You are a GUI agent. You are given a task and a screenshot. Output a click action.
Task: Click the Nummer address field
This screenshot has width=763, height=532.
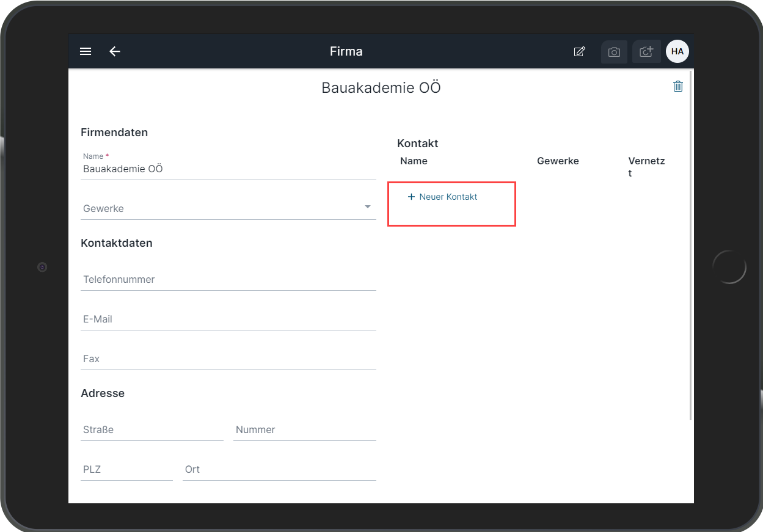coord(305,429)
